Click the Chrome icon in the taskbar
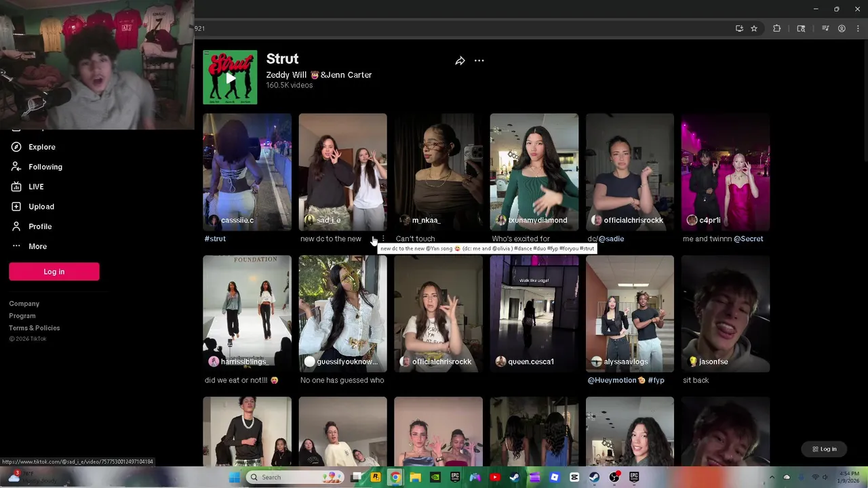Viewport: 868px width, 488px height. [395, 477]
